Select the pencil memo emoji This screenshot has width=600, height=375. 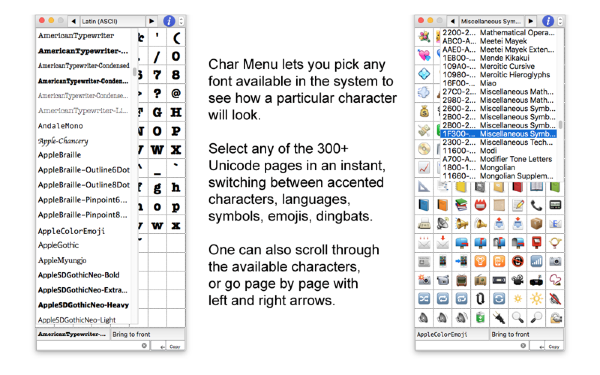click(518, 205)
